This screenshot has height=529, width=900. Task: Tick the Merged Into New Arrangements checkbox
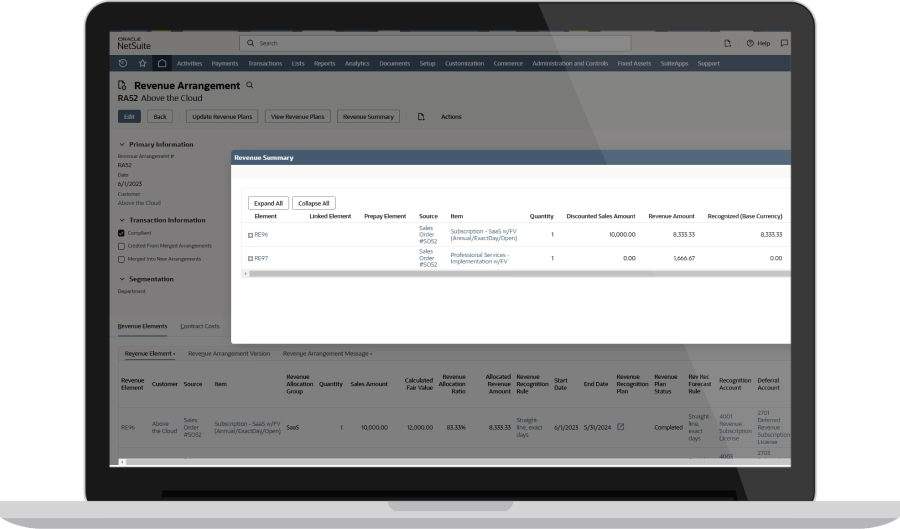coord(122,259)
